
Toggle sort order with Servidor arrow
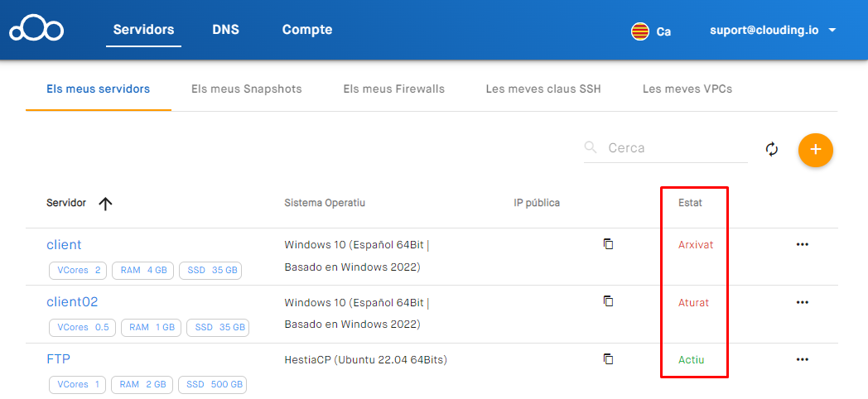[x=105, y=204]
